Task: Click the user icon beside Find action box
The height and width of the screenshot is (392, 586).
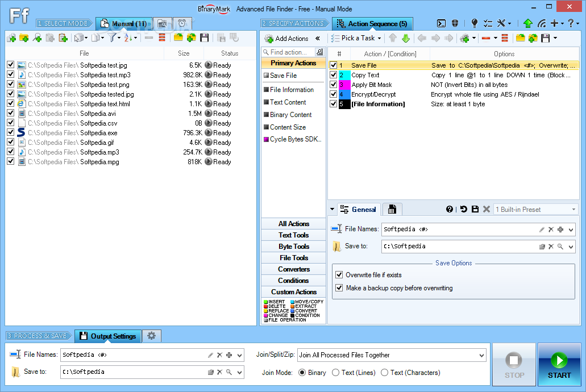Action: [320, 52]
